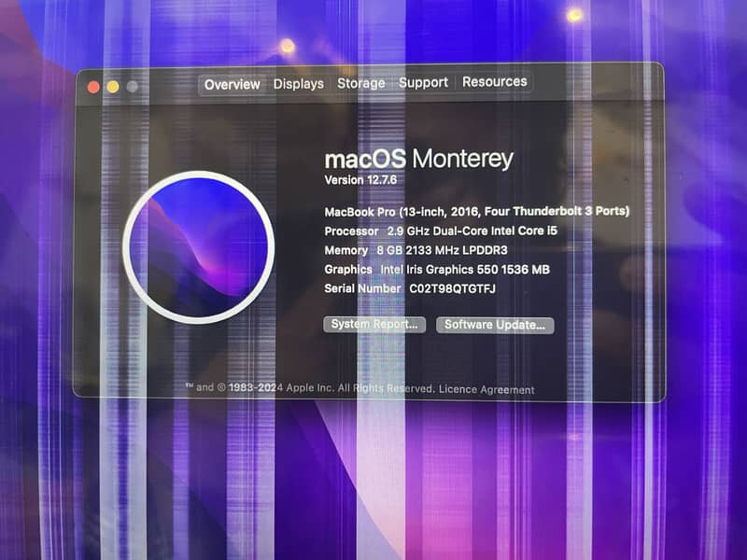
Task: Click the greyed-out zoom window button
Action: pyautogui.click(x=133, y=87)
